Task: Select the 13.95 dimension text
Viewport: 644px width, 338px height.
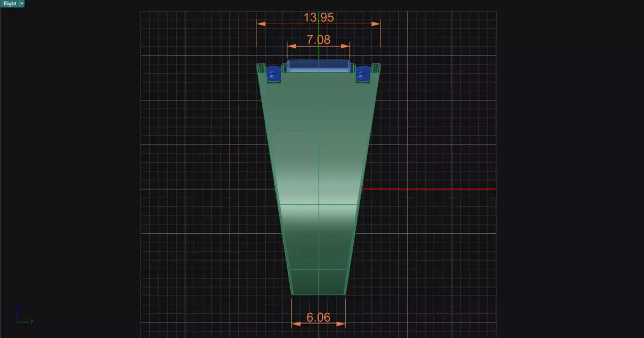Action: pyautogui.click(x=319, y=17)
